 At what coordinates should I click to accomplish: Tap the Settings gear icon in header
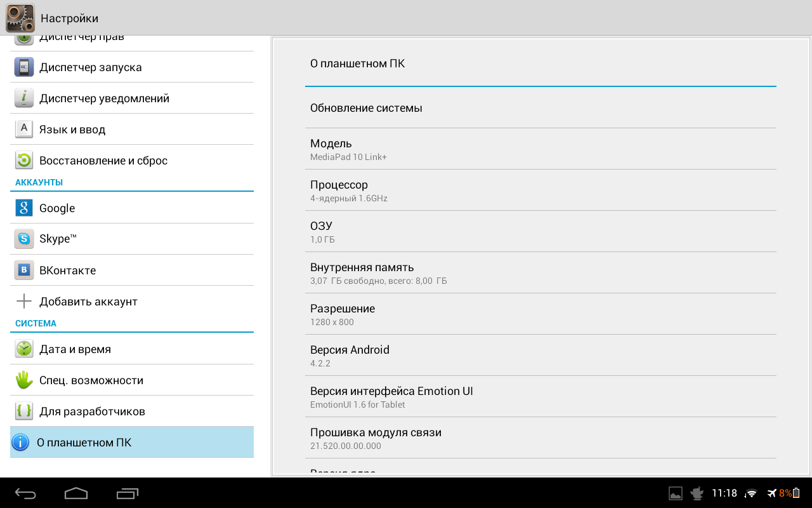pos(20,18)
